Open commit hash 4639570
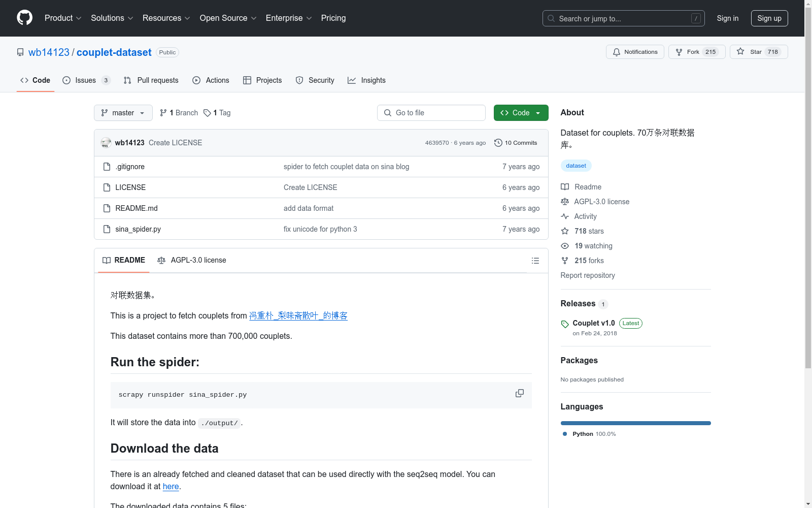The width and height of the screenshot is (812, 508). pyautogui.click(x=437, y=143)
